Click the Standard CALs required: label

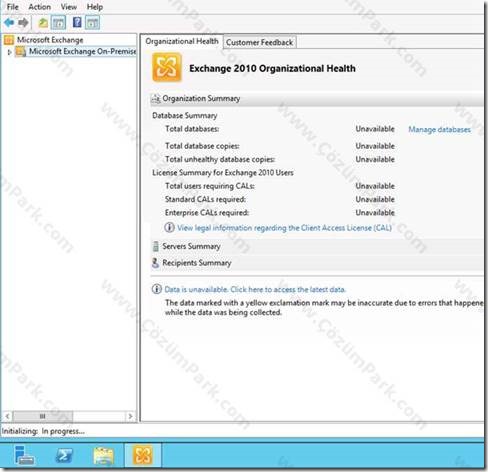click(x=205, y=199)
